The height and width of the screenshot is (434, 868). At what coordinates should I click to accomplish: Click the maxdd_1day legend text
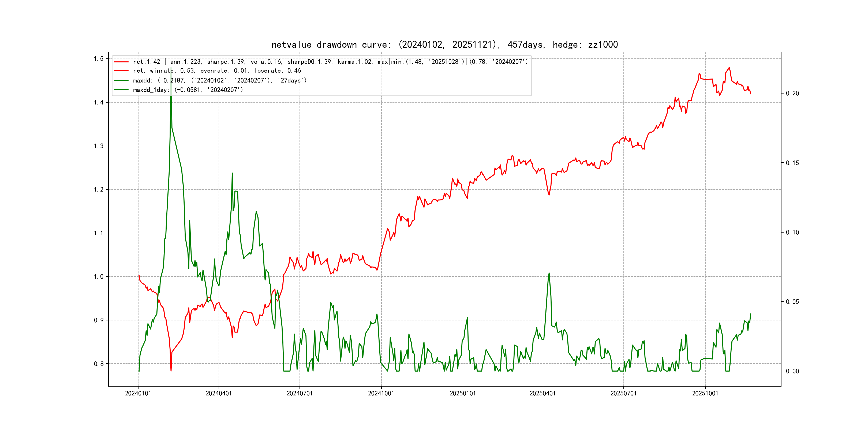click(188, 90)
